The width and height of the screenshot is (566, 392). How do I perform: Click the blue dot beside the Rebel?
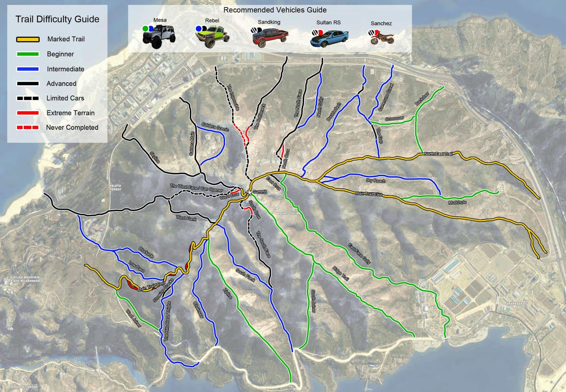tap(198, 29)
